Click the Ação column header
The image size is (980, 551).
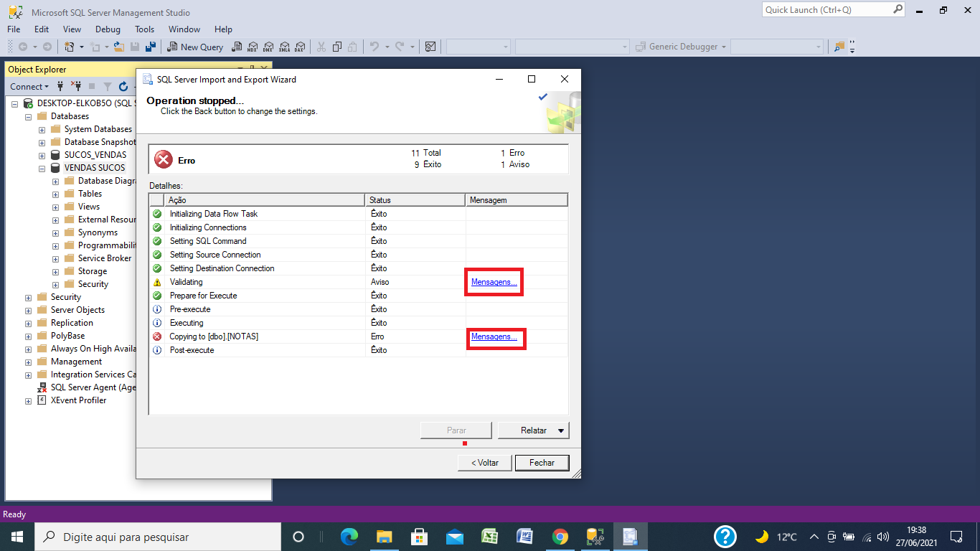click(x=265, y=200)
